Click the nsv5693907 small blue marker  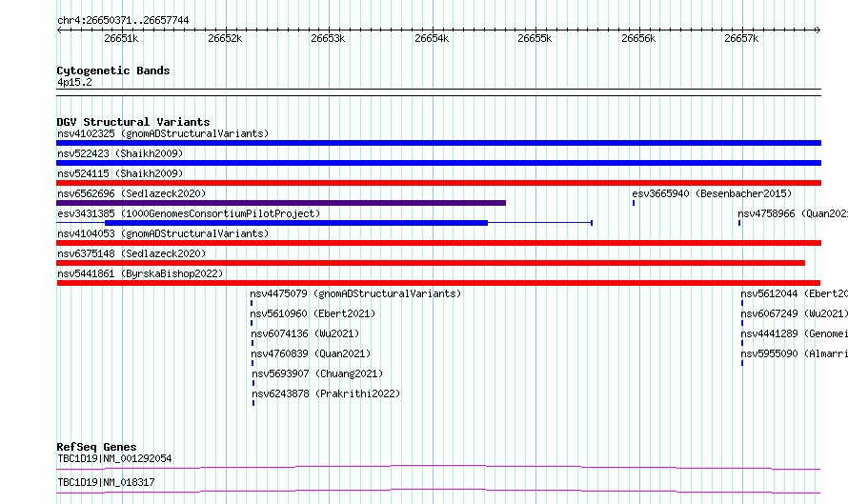pos(253,383)
